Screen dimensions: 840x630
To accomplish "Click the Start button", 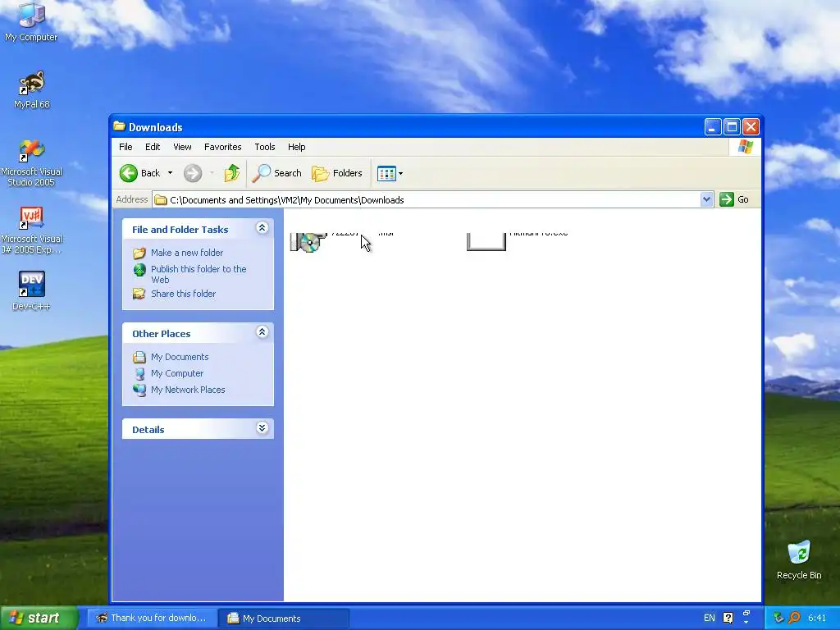I will pyautogui.click(x=39, y=618).
